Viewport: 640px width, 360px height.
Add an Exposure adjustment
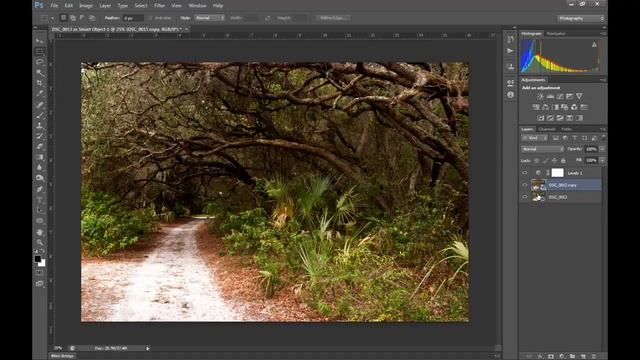click(569, 96)
